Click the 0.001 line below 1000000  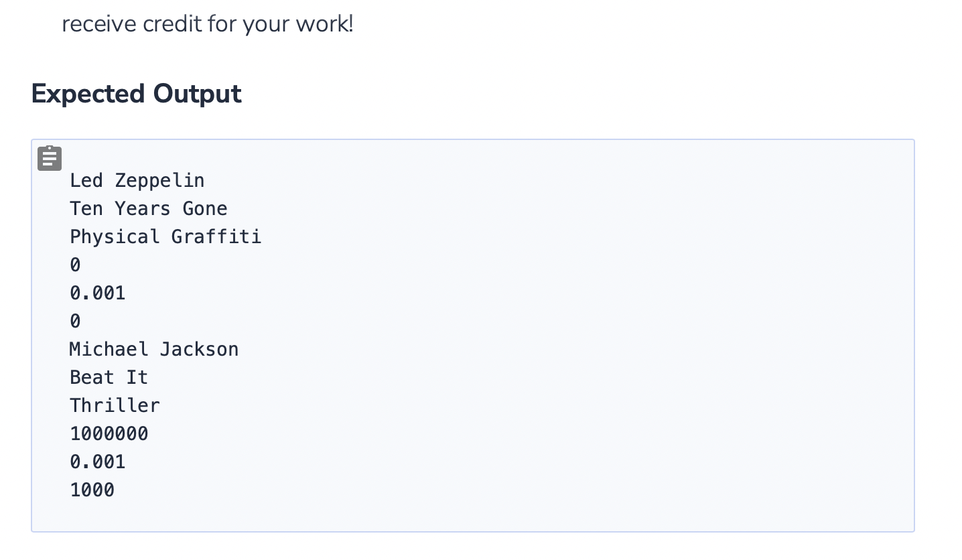click(97, 462)
